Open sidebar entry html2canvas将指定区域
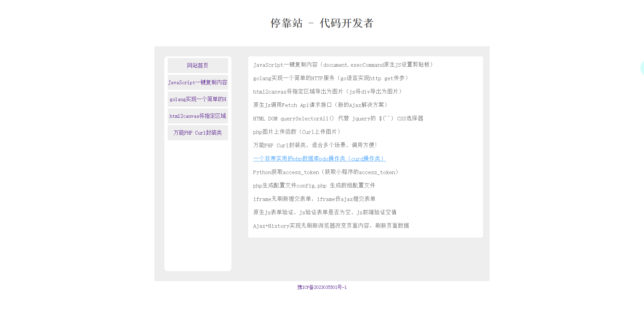This screenshot has height=310, width=644. (198, 116)
